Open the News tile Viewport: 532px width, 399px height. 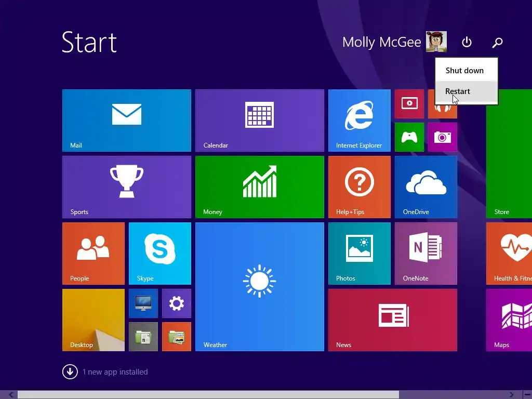(x=393, y=320)
